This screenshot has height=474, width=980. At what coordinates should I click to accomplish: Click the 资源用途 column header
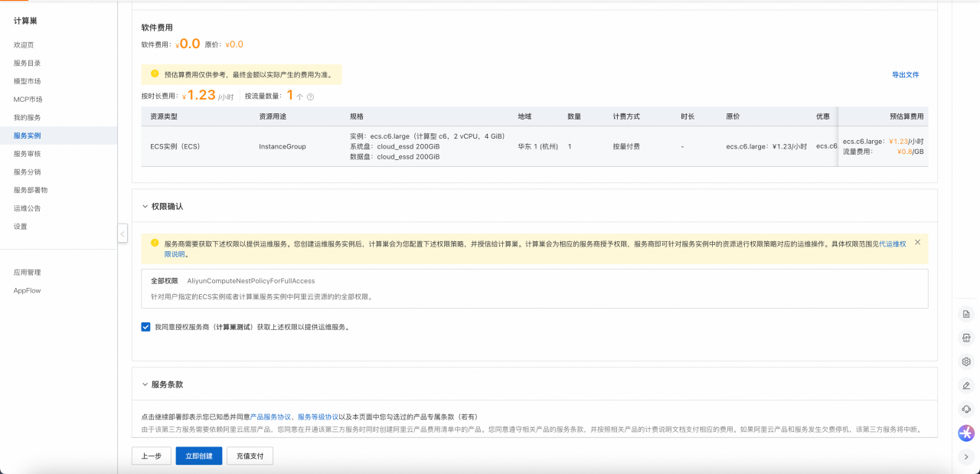click(x=273, y=116)
